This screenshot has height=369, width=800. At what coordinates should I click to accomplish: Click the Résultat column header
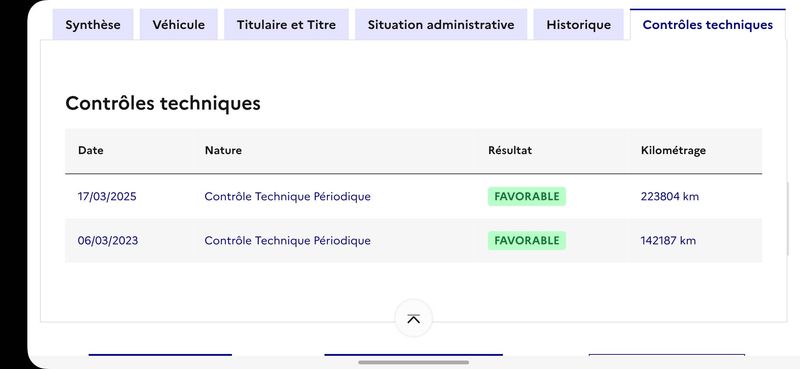click(x=510, y=151)
